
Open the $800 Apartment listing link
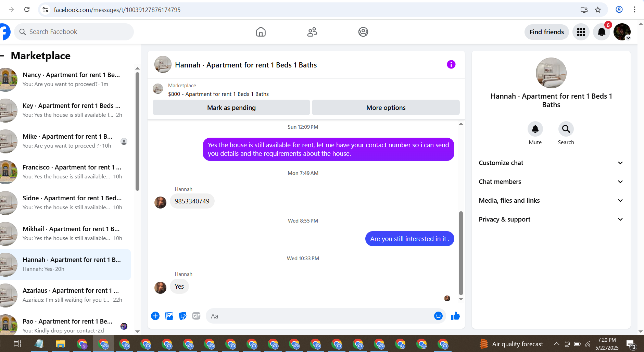[218, 94]
